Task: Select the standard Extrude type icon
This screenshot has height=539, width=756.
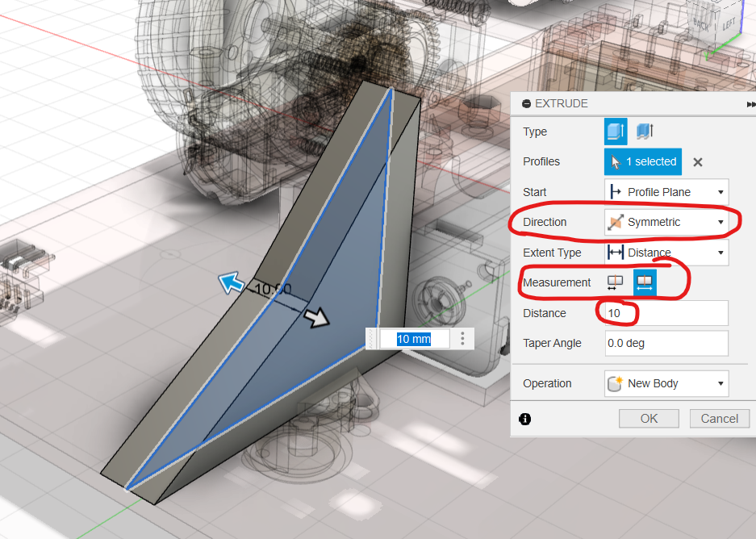Action: 615,131
